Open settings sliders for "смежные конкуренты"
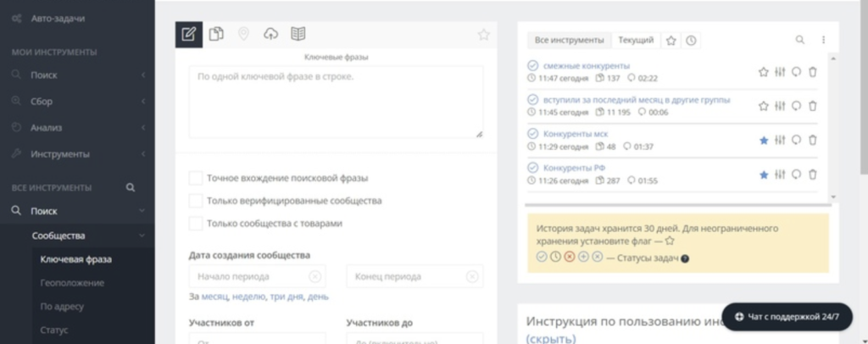868x344 pixels. pyautogui.click(x=780, y=72)
